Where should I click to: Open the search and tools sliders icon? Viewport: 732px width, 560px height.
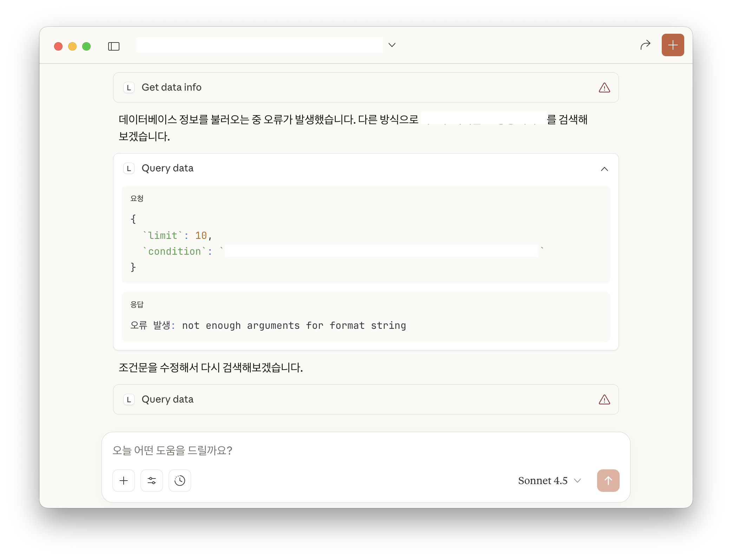(151, 480)
